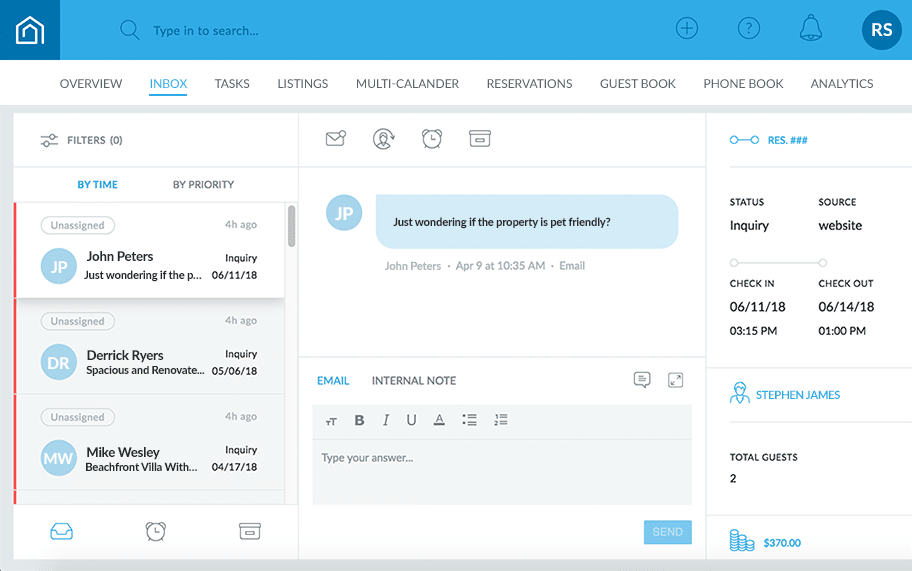The width and height of the screenshot is (912, 571).
Task: Open Stephen James guest link
Action: 797,395
